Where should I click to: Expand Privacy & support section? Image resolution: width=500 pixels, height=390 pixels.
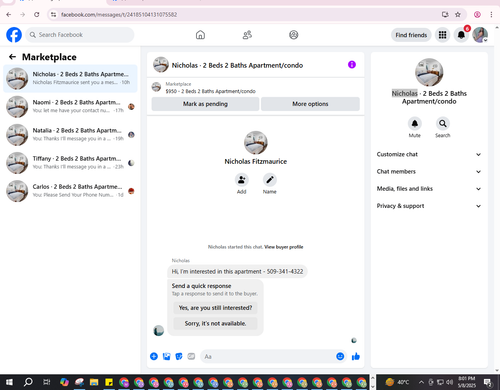429,206
